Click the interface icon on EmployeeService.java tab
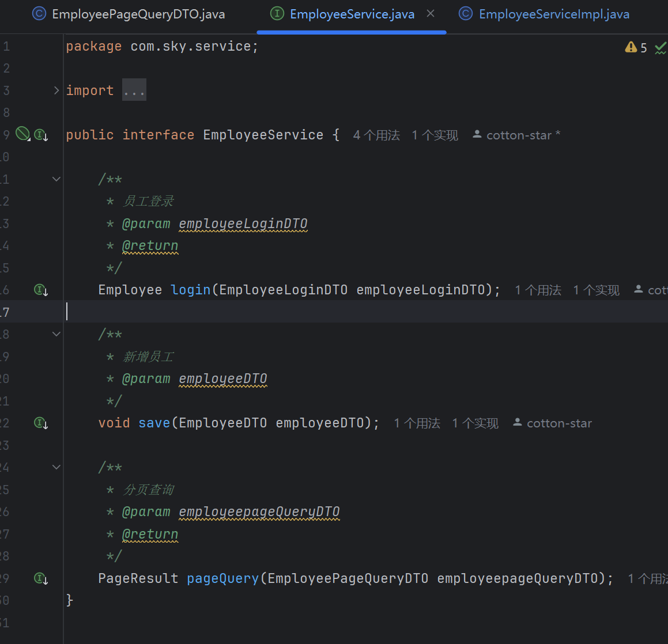 click(x=277, y=14)
